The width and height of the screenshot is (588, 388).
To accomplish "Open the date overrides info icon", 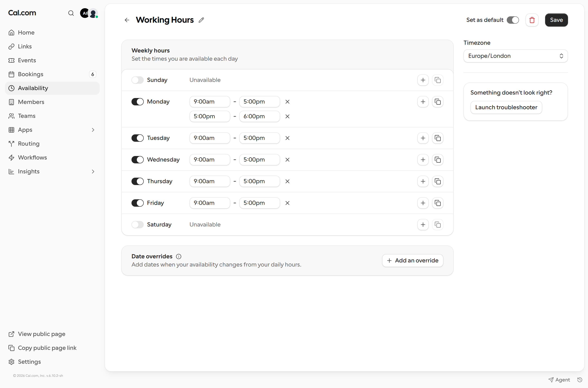I will tap(179, 256).
